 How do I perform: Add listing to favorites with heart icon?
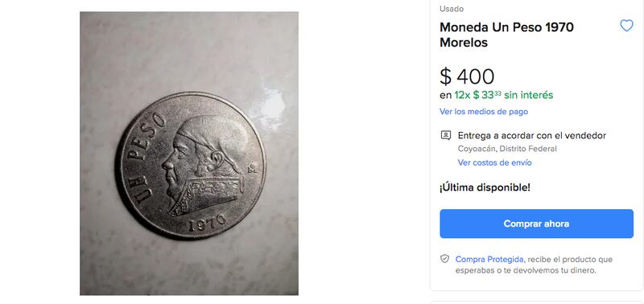(x=626, y=26)
